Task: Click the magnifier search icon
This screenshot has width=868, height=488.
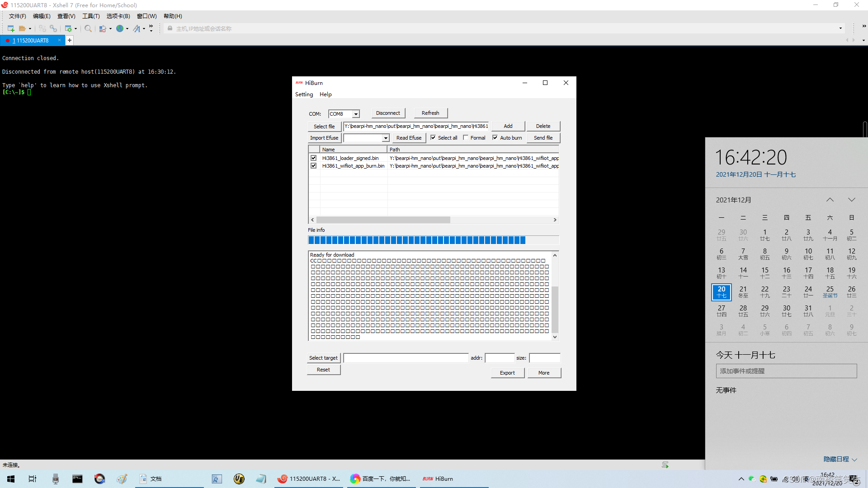Action: (x=88, y=28)
